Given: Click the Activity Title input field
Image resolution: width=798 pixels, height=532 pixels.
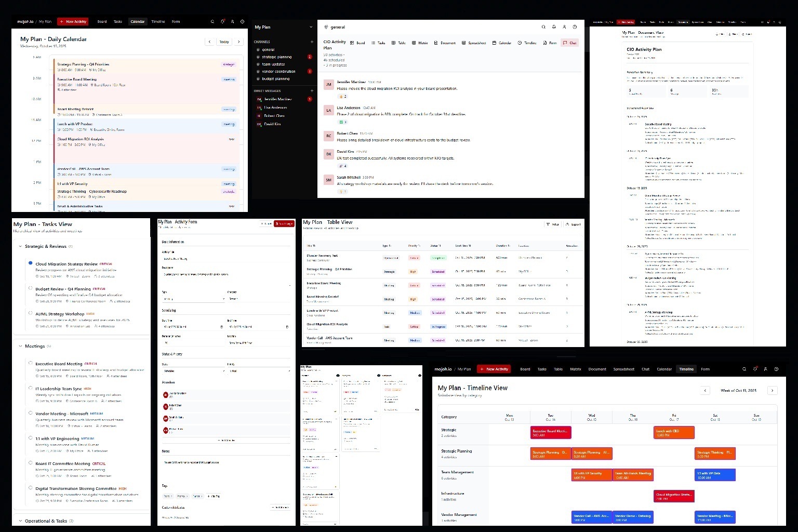Looking at the screenshot, I should pyautogui.click(x=226, y=258).
